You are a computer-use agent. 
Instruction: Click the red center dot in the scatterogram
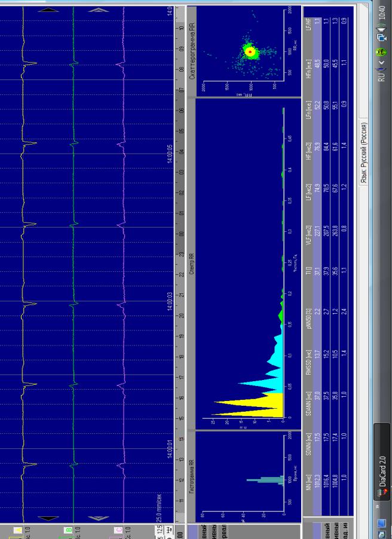[x=250, y=52]
